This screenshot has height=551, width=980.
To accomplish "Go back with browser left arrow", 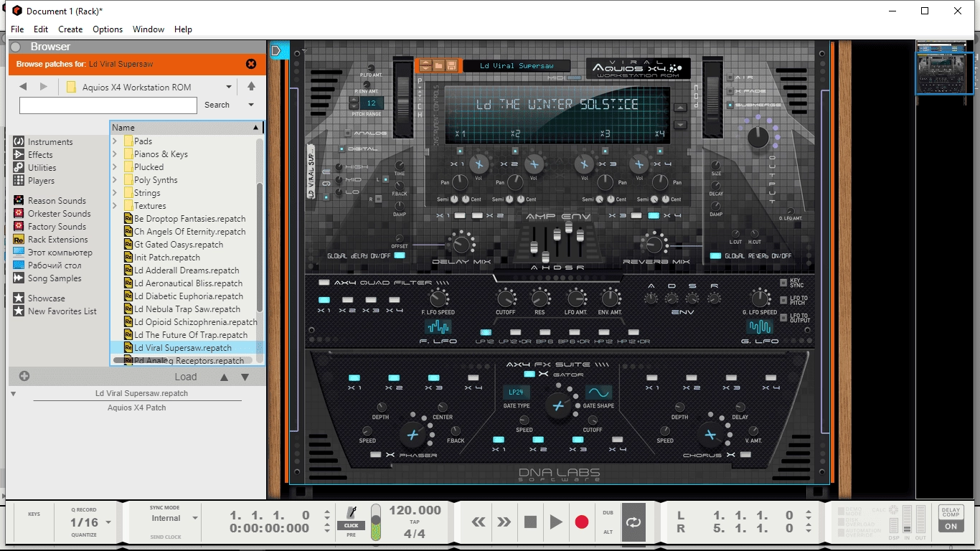I will [23, 87].
